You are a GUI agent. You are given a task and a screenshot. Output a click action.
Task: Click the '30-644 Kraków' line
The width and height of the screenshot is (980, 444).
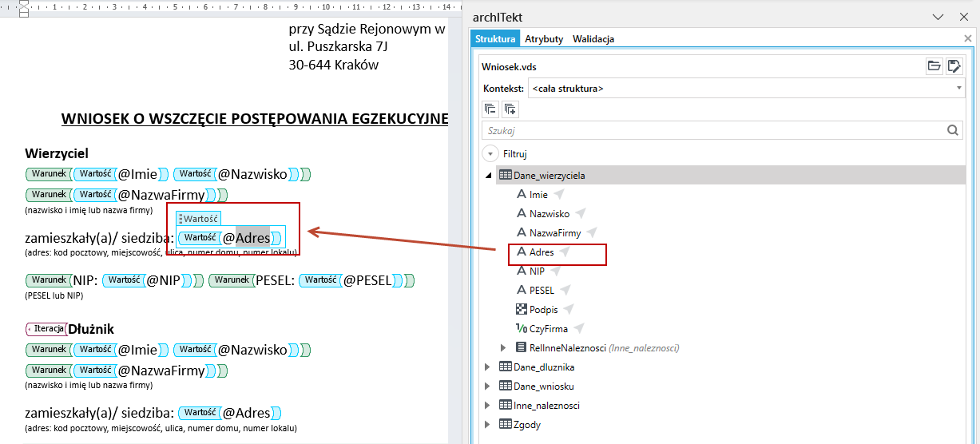(x=334, y=65)
